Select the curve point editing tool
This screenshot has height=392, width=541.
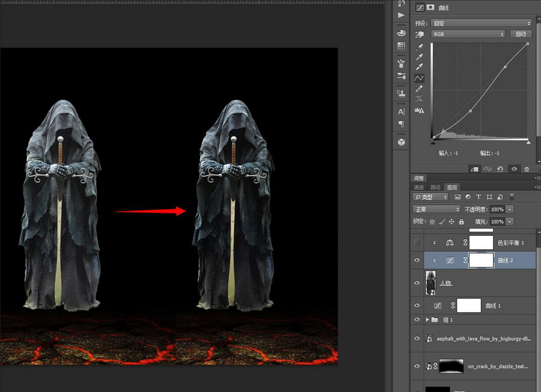point(419,78)
